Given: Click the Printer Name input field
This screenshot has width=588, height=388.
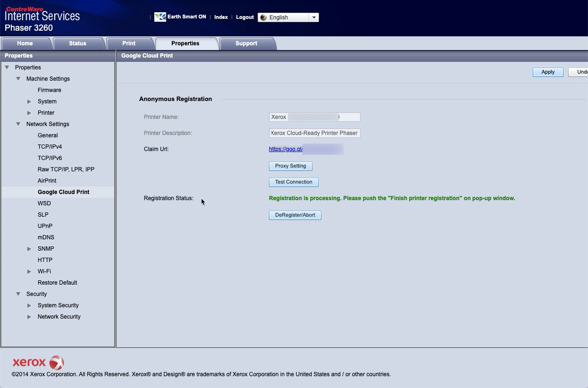Looking at the screenshot, I should click(x=315, y=117).
